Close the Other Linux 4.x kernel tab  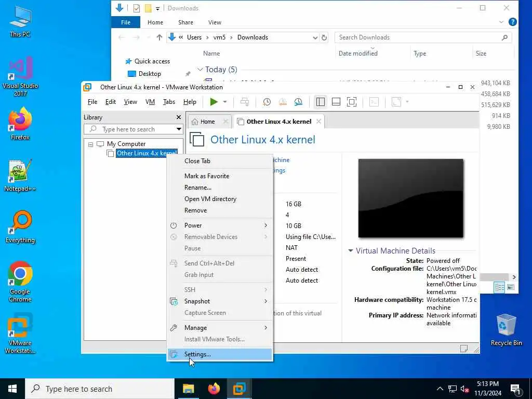point(318,122)
